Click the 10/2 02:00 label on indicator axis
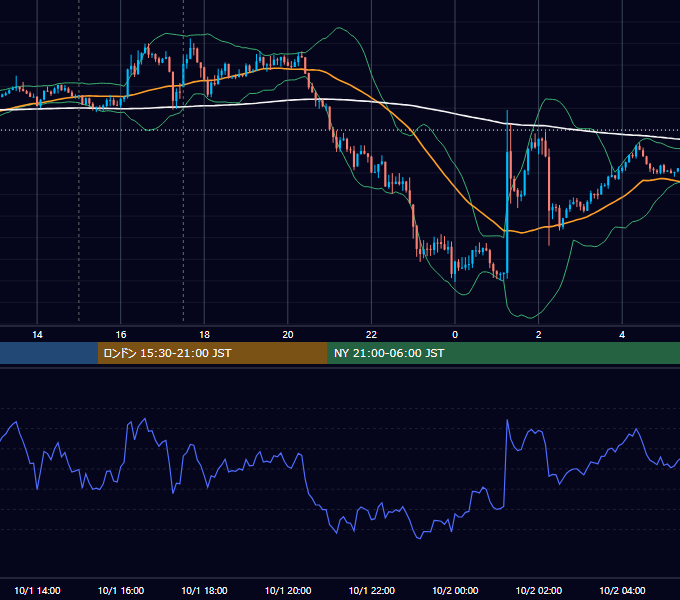Image resolution: width=680 pixels, height=600 pixels. (x=539, y=590)
